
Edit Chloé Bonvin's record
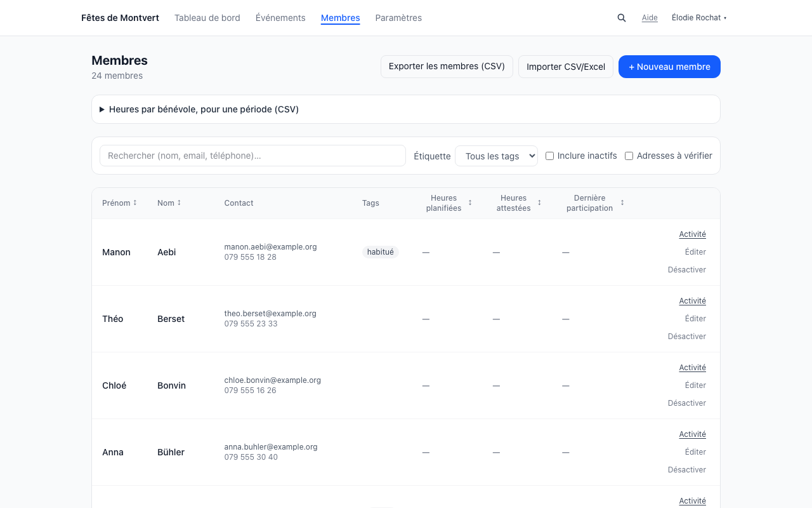695,385
